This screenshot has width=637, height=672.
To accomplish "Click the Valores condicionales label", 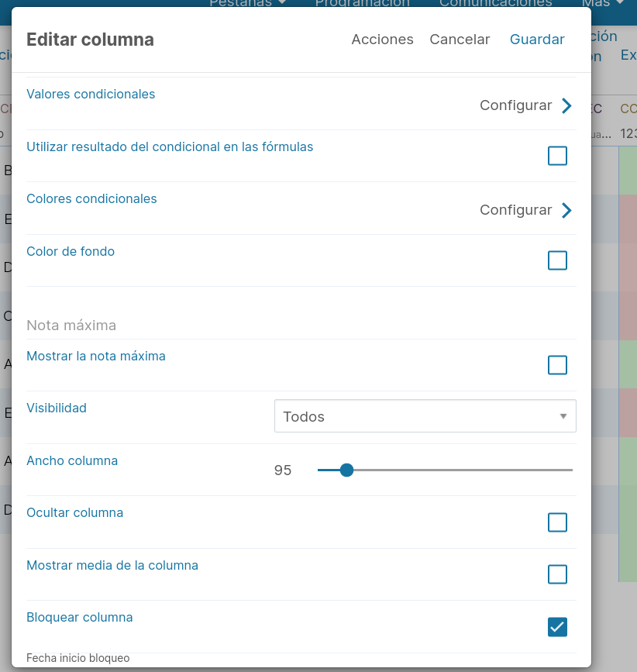I will 91,95.
